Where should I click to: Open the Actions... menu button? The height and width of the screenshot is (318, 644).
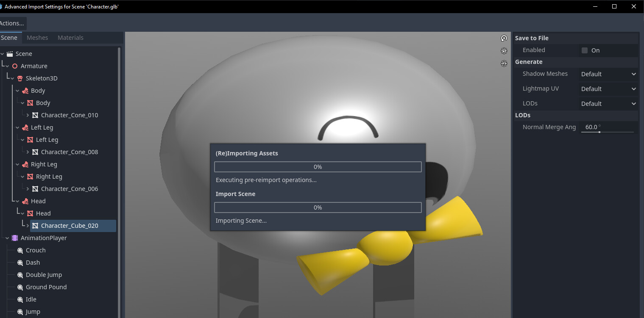click(12, 23)
